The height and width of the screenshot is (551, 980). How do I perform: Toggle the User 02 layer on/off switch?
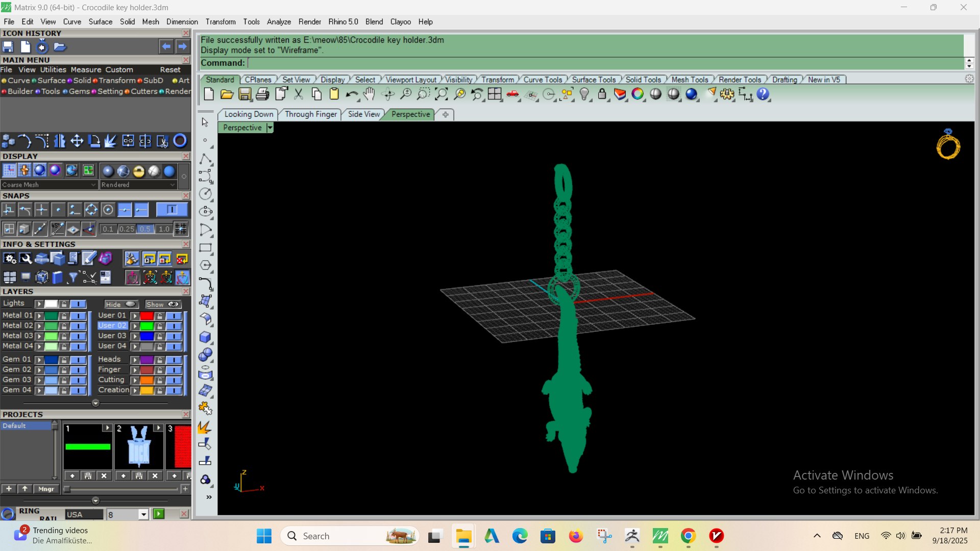(174, 326)
